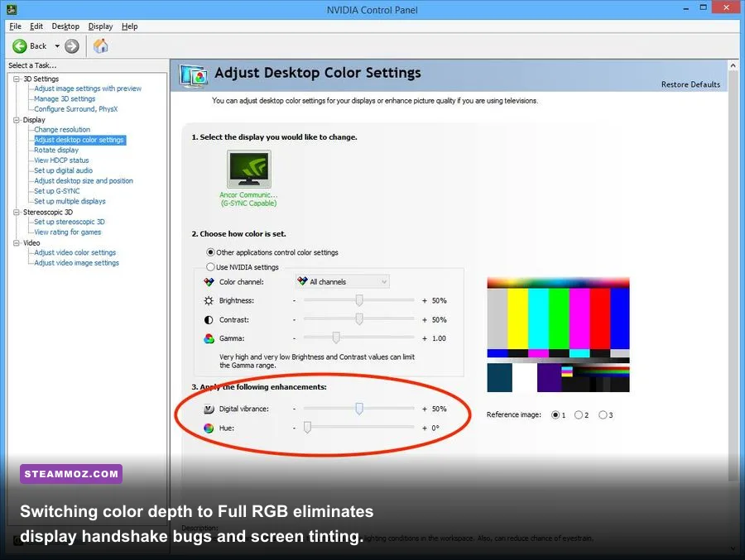Image resolution: width=745 pixels, height=560 pixels.
Task: Open Set up stereoscopic 3D task
Action: (70, 222)
